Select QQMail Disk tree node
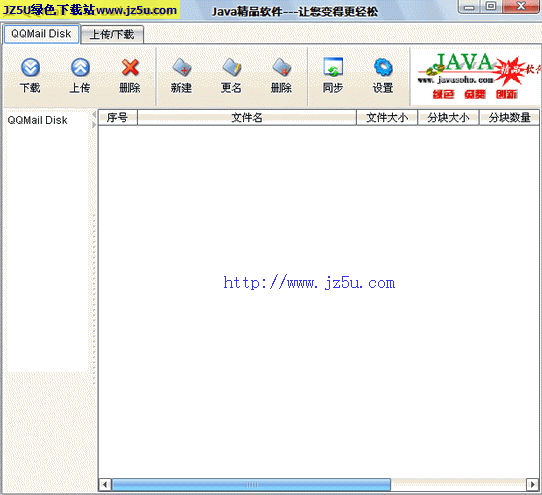The height and width of the screenshot is (495, 542). pyautogui.click(x=37, y=120)
